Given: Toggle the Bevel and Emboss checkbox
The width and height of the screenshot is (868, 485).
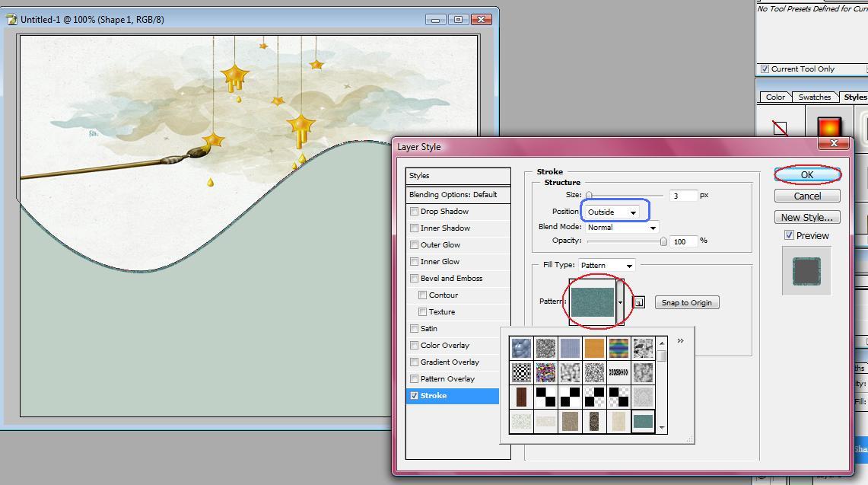Looking at the screenshot, I should tap(415, 279).
